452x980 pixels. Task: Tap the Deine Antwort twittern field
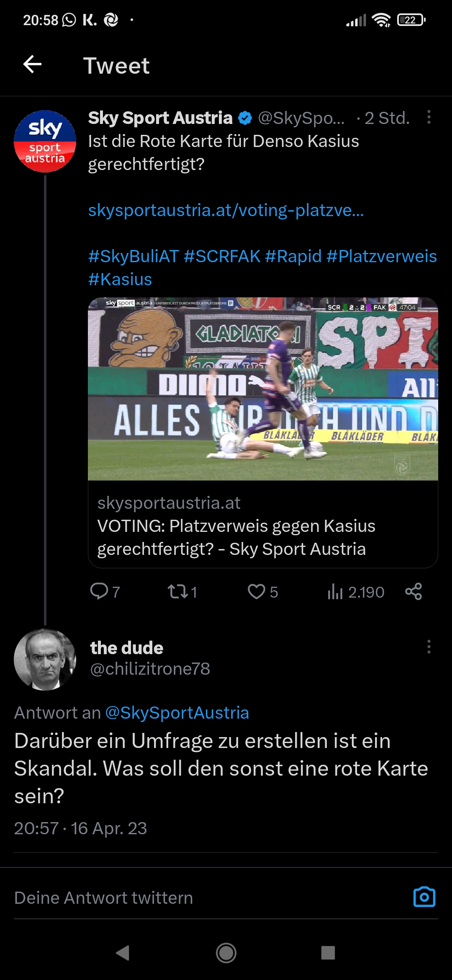click(209, 898)
